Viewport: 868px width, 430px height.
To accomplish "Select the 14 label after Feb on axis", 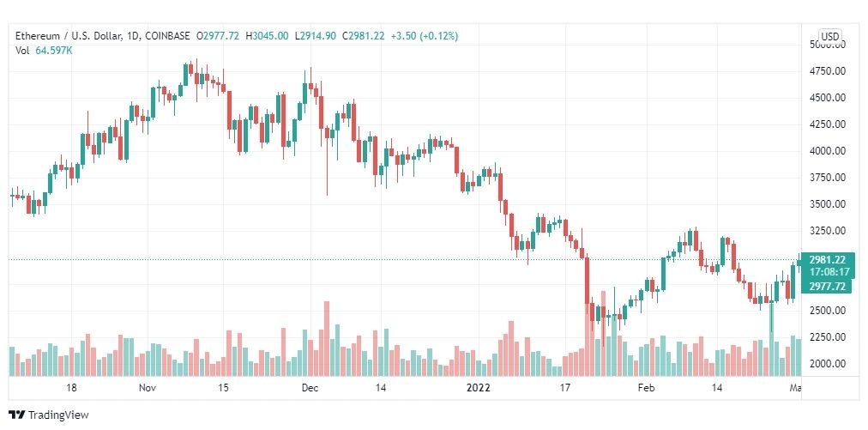I will point(717,388).
